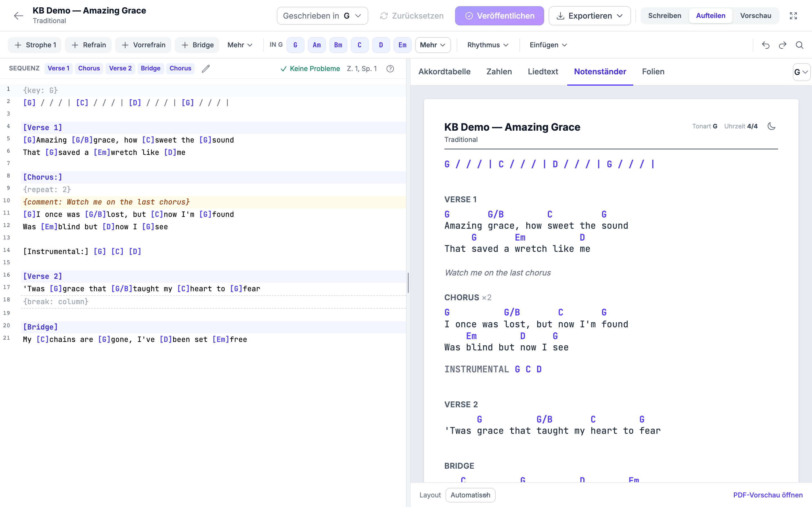The image size is (812, 507).
Task: Click the Verse 2 sequence chip
Action: pos(120,68)
